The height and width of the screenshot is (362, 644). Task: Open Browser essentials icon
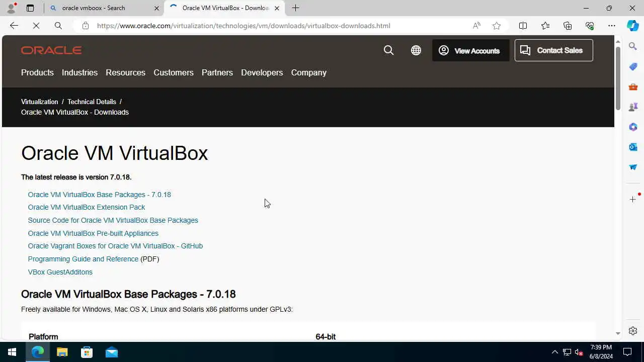(x=590, y=26)
